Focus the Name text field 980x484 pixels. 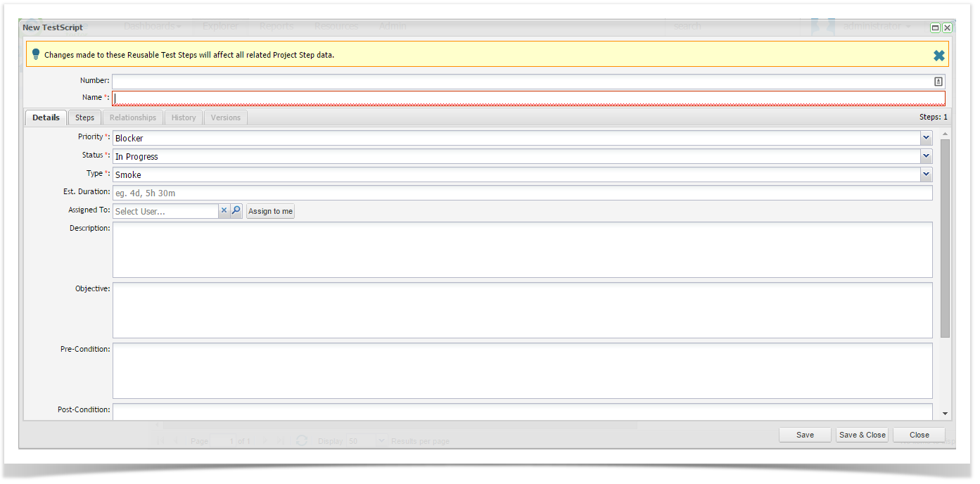528,98
